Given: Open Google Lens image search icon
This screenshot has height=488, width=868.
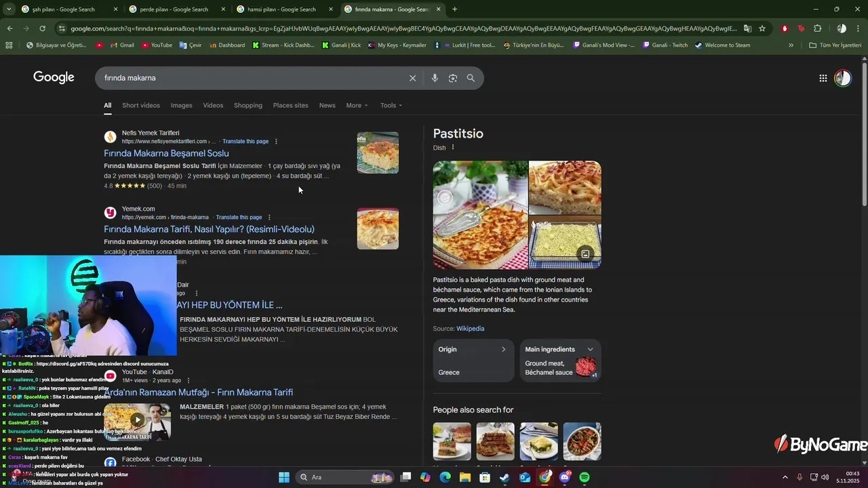Looking at the screenshot, I should [x=453, y=78].
